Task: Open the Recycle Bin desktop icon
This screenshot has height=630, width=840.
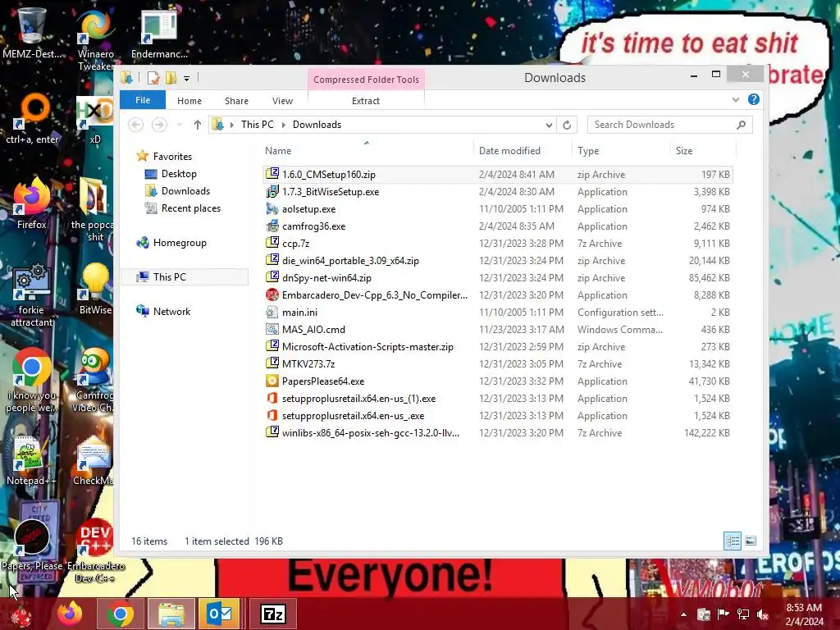Action: [x=31, y=31]
